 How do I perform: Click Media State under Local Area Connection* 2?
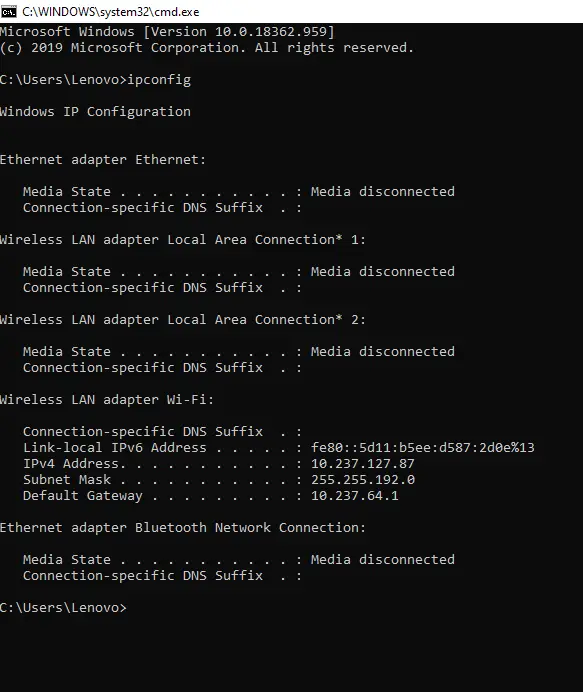[x=67, y=352]
